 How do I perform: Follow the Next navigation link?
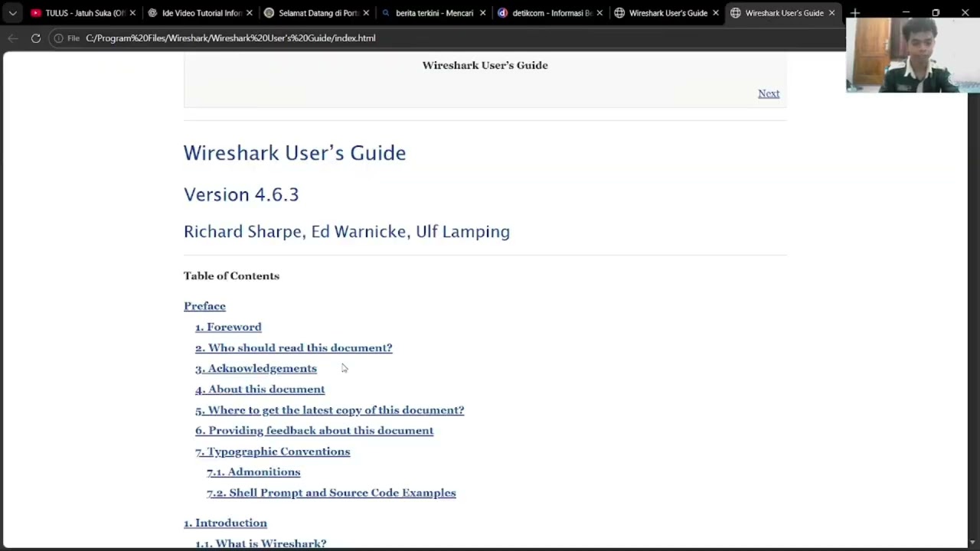point(769,93)
